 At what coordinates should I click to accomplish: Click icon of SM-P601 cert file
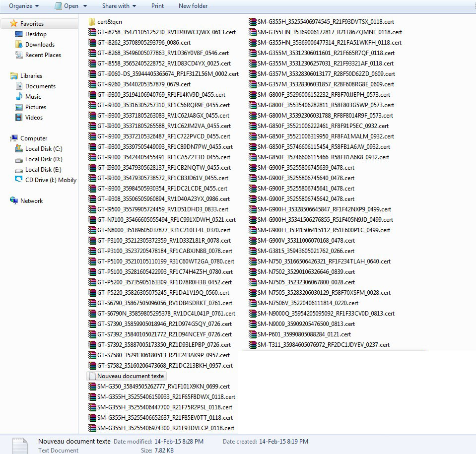coord(252,334)
